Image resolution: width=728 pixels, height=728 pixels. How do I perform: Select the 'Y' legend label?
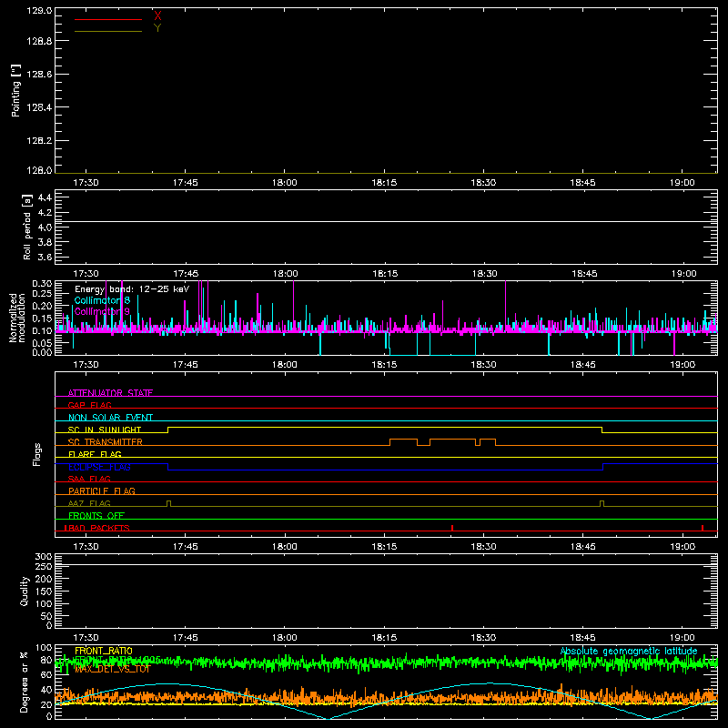(x=157, y=28)
